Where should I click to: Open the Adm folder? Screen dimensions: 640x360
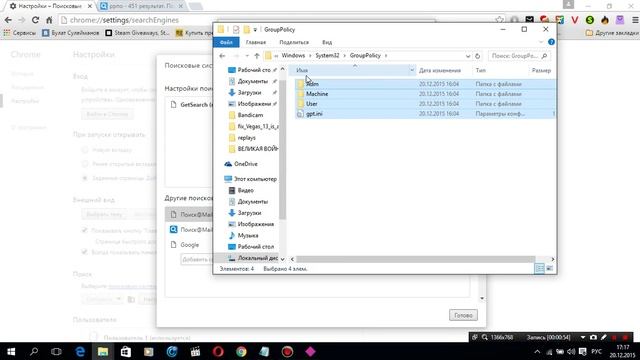click(312, 84)
